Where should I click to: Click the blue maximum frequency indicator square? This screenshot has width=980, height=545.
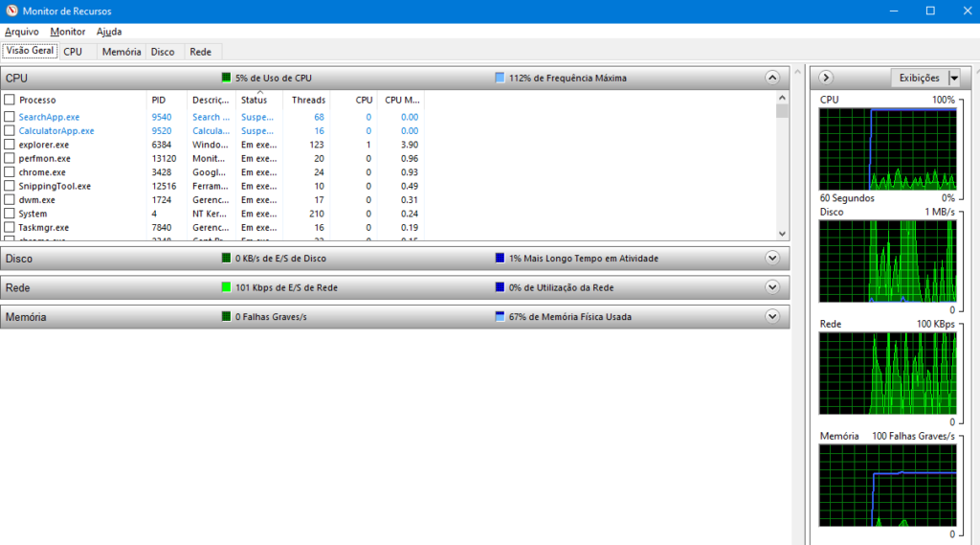coord(500,78)
